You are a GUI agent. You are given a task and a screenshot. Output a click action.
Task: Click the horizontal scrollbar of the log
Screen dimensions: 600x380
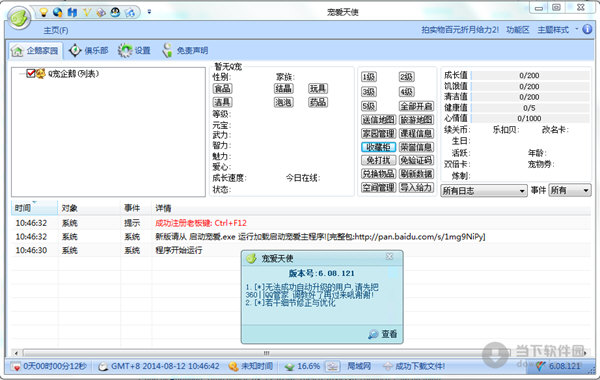pyautogui.click(x=266, y=353)
